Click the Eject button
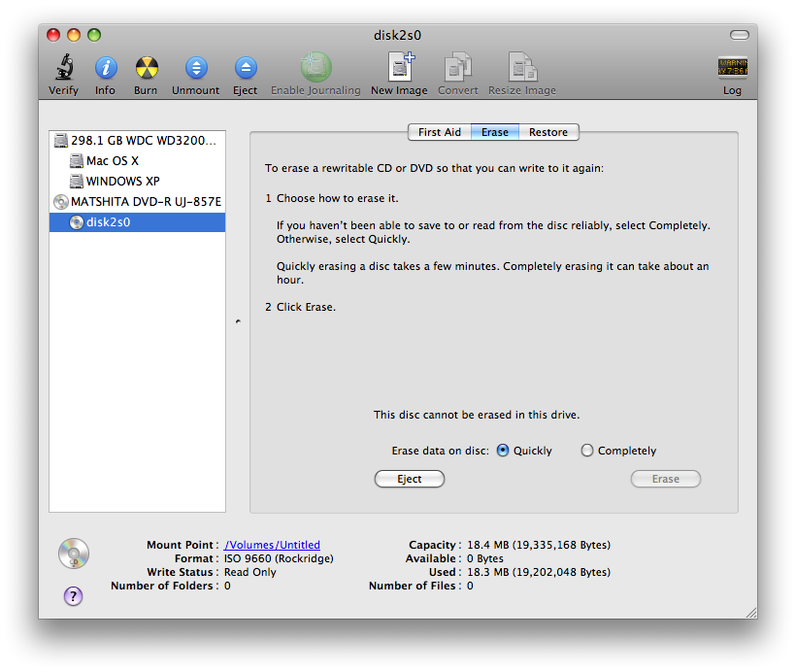796x672 pixels. pyautogui.click(x=409, y=479)
